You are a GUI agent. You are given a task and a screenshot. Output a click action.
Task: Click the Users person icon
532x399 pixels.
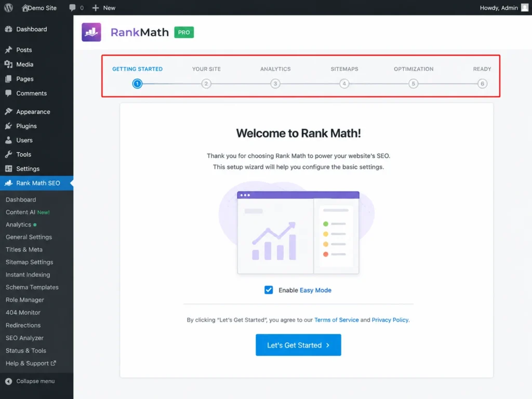9,140
